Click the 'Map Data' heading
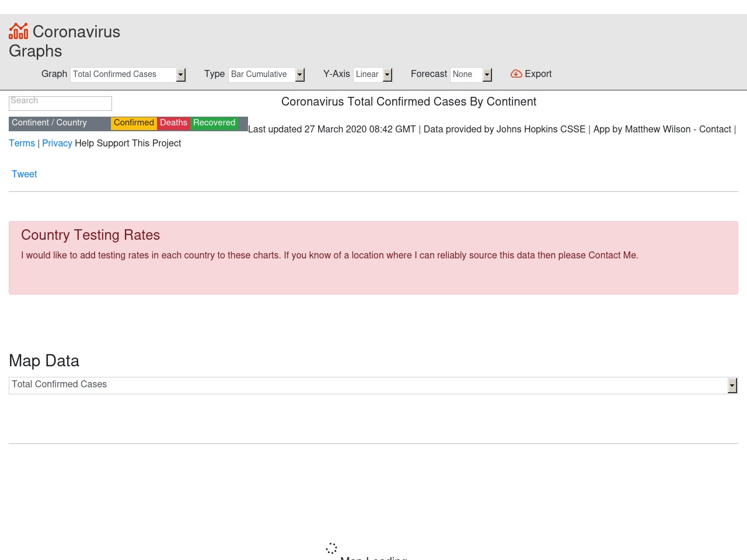The height and width of the screenshot is (560, 747). (x=44, y=360)
